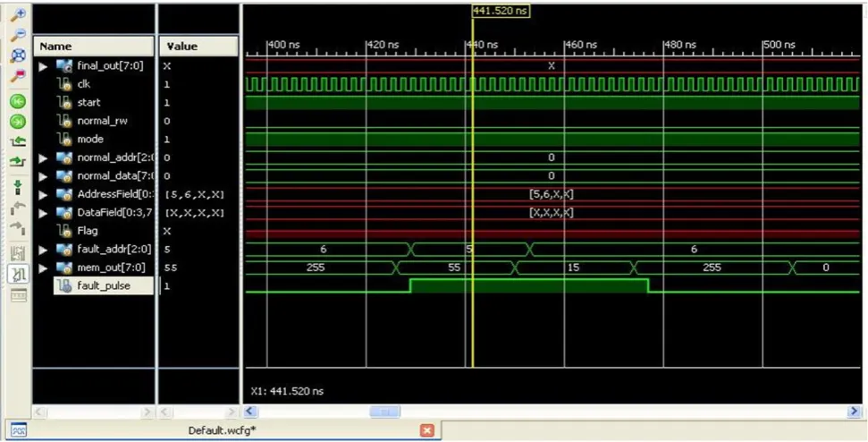Zoom to cursor using the red flag magnifier
This screenshot has width=868, height=442.
(19, 75)
